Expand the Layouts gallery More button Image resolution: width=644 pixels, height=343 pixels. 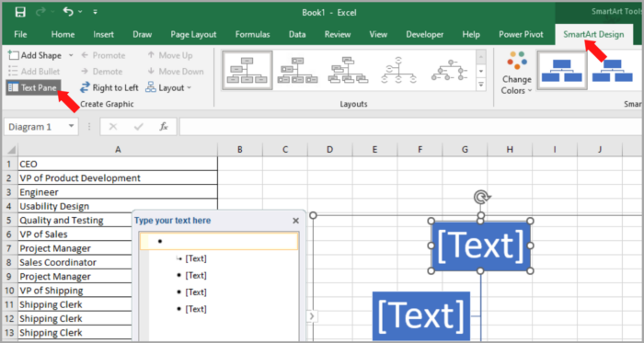point(481,85)
